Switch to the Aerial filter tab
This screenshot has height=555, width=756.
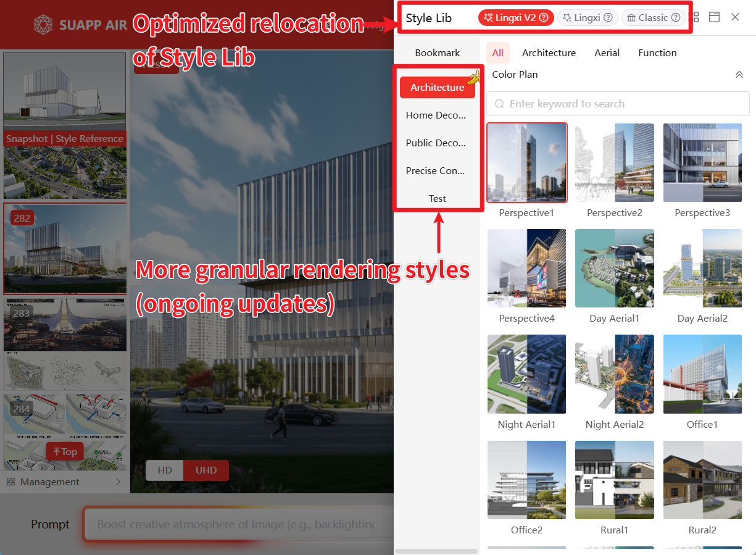(x=607, y=53)
